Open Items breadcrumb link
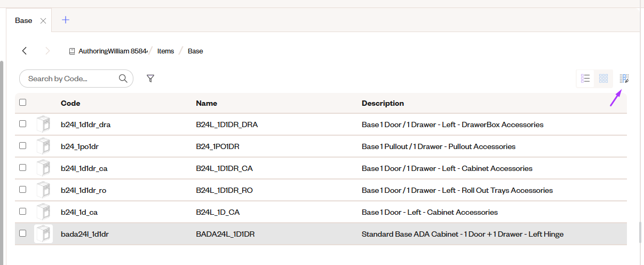644x265 pixels. pos(165,51)
